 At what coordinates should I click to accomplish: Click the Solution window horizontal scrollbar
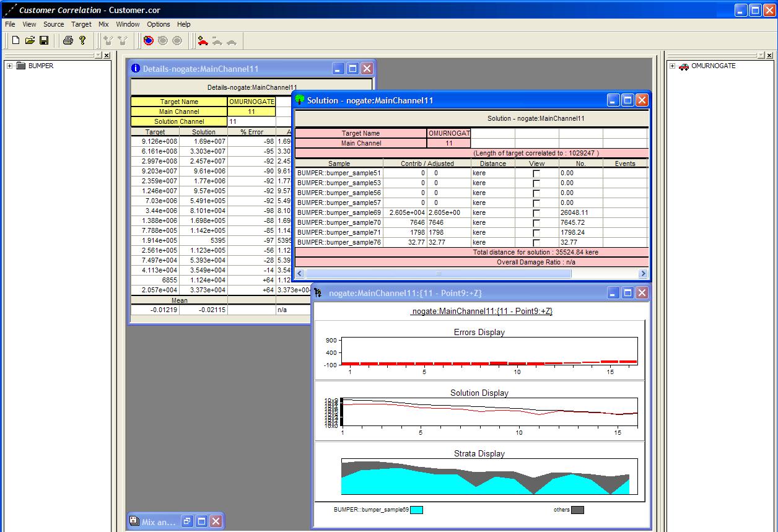[x=439, y=273]
